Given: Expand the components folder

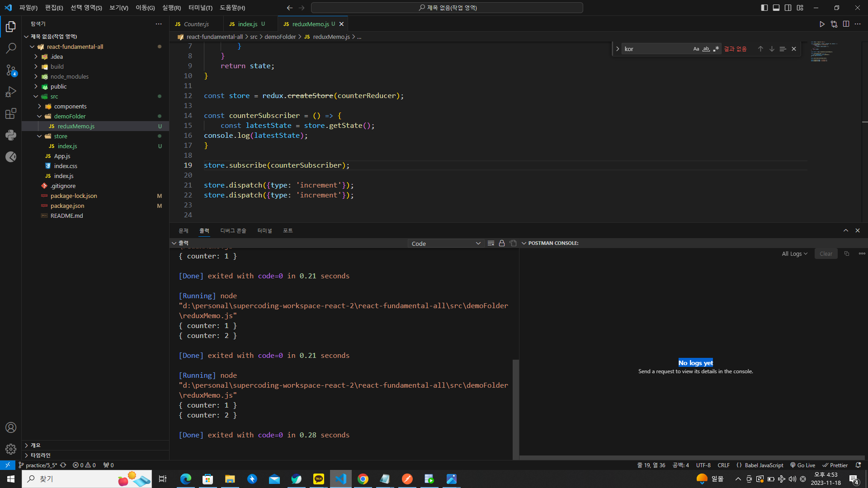Looking at the screenshot, I should tap(70, 106).
